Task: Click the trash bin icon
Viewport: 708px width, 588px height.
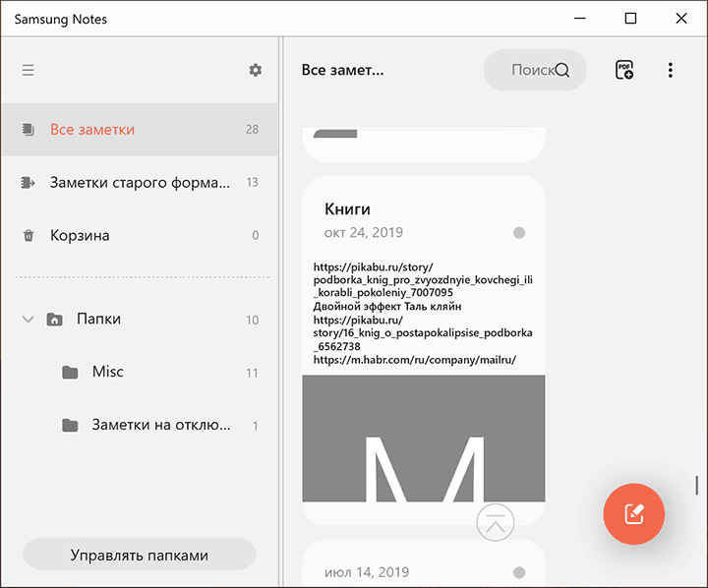Action: pos(28,235)
